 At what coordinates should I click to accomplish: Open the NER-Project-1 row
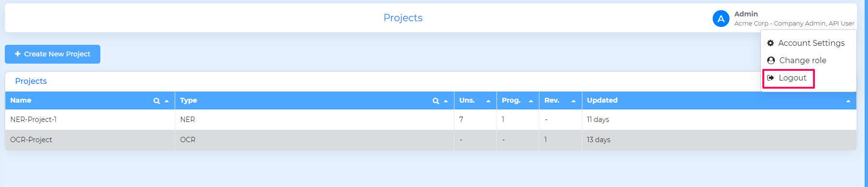(x=431, y=120)
